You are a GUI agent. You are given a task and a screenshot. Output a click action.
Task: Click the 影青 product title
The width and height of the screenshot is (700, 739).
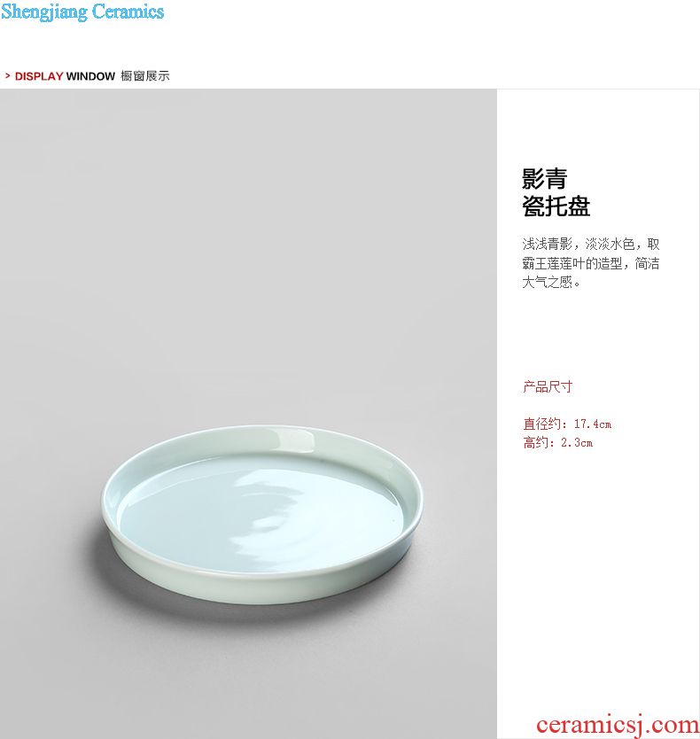click(544, 179)
